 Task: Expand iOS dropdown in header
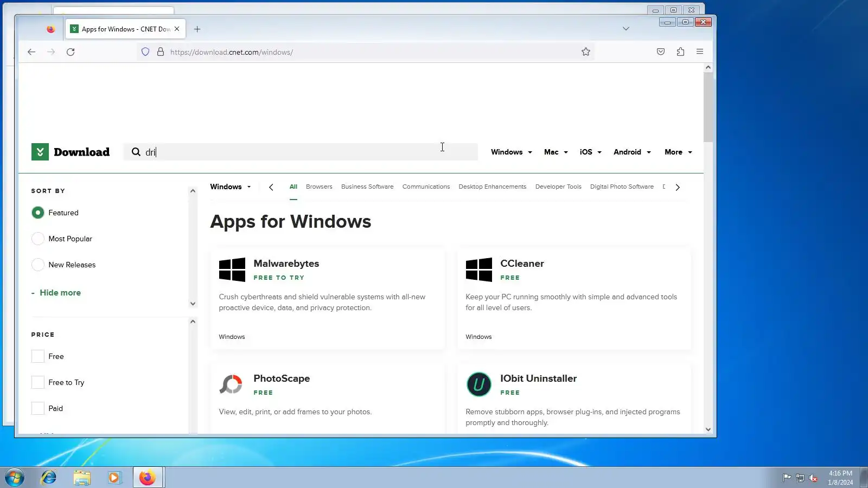click(x=591, y=152)
